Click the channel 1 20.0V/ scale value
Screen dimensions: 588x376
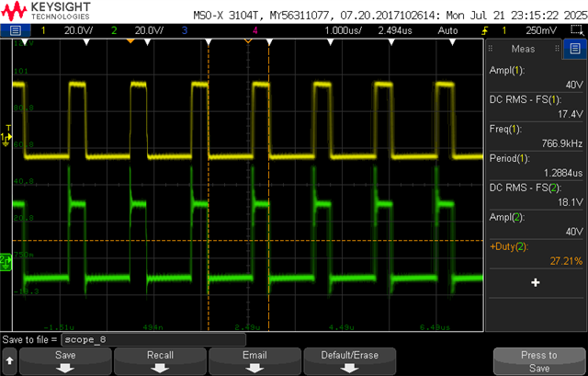tap(79, 30)
